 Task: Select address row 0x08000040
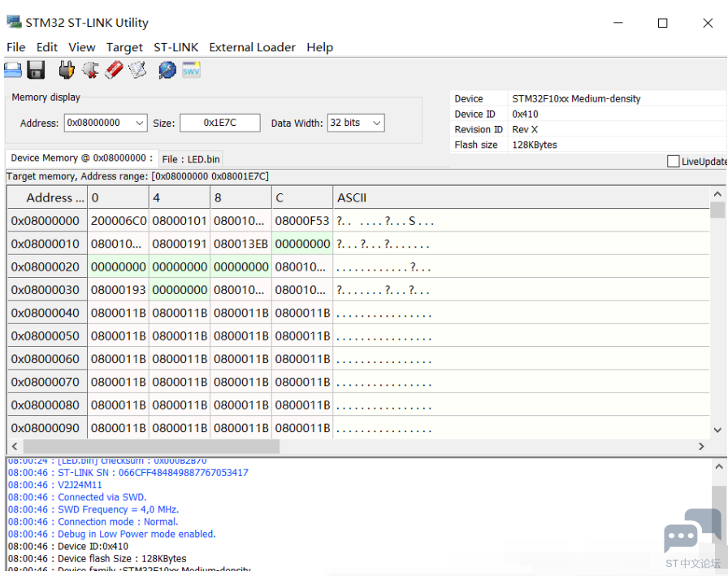pos(45,313)
